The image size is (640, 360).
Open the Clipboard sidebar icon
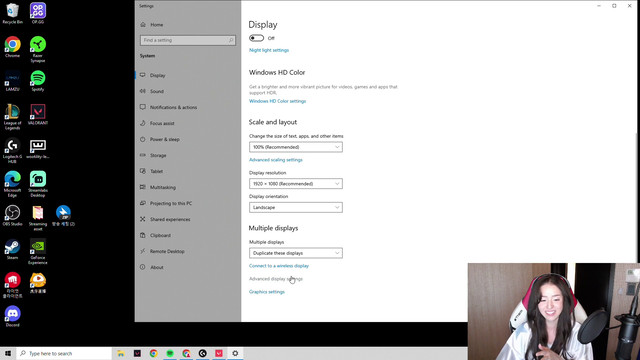coord(143,235)
